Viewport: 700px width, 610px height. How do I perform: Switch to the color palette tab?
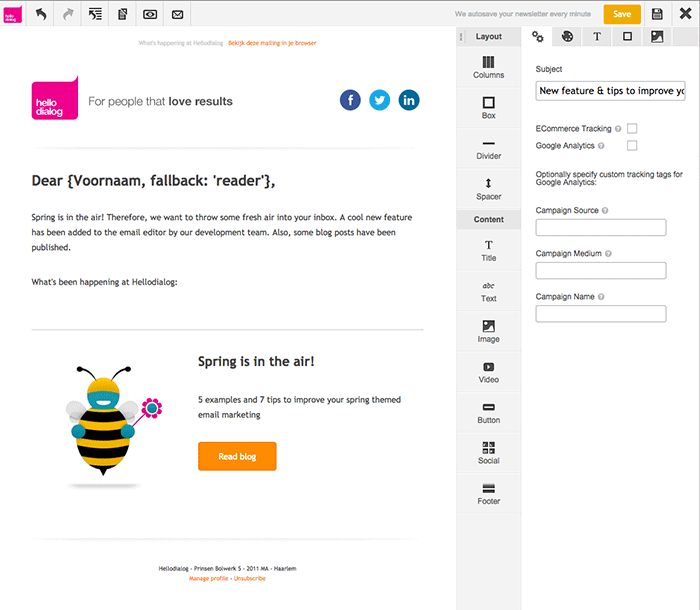pyautogui.click(x=567, y=37)
